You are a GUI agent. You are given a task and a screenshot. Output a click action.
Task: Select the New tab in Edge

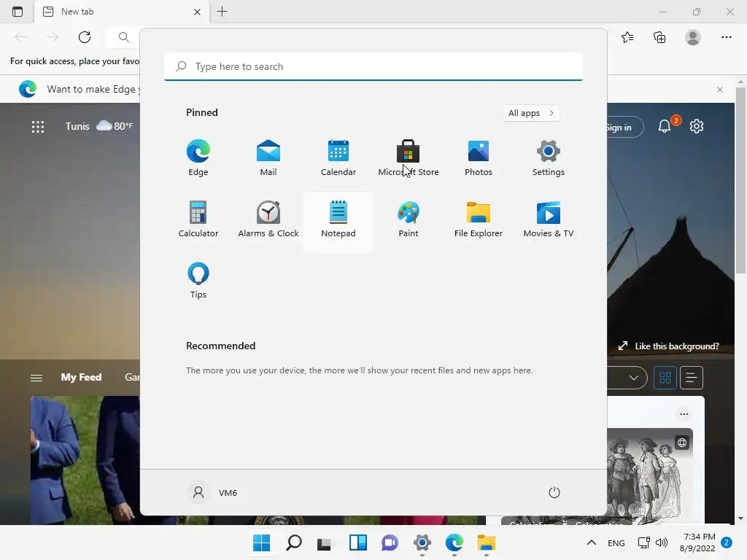[x=121, y=12]
